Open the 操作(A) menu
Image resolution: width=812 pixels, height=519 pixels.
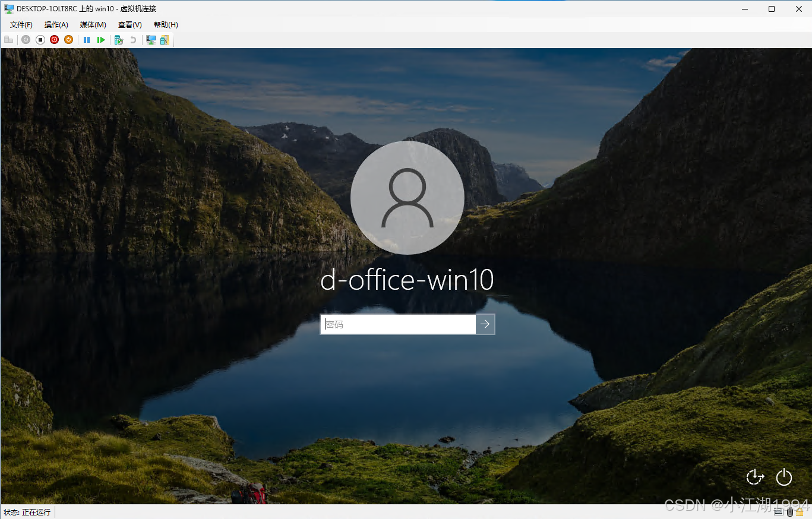(x=56, y=25)
